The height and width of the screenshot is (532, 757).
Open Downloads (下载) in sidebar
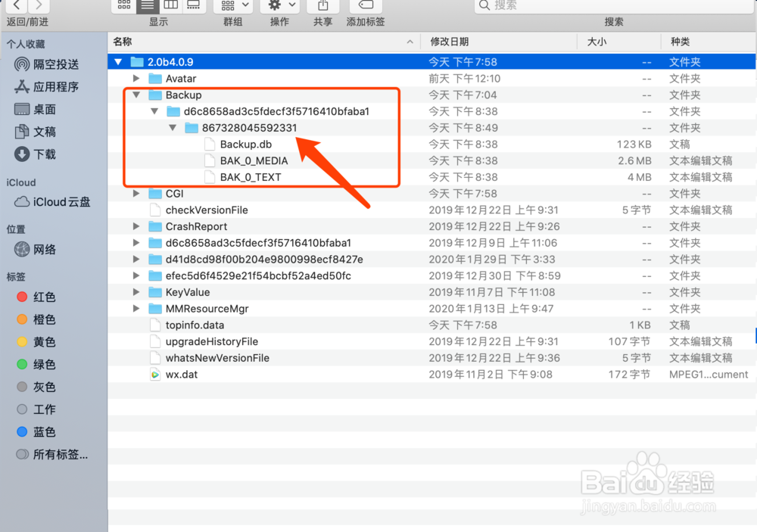36,154
